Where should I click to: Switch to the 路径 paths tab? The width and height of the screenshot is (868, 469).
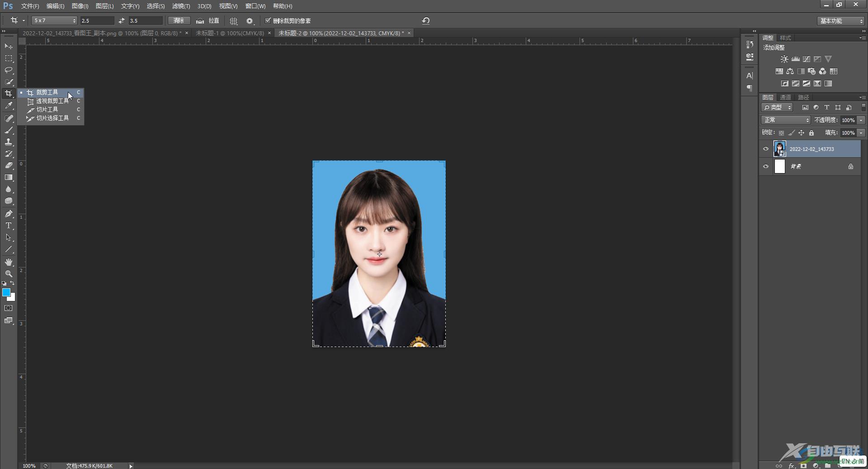(803, 98)
